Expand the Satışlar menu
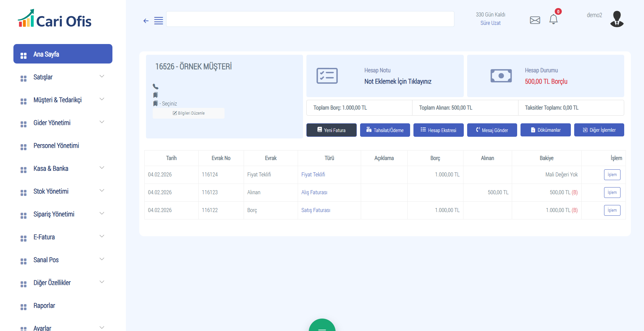Image resolution: width=644 pixels, height=331 pixels. pos(63,77)
